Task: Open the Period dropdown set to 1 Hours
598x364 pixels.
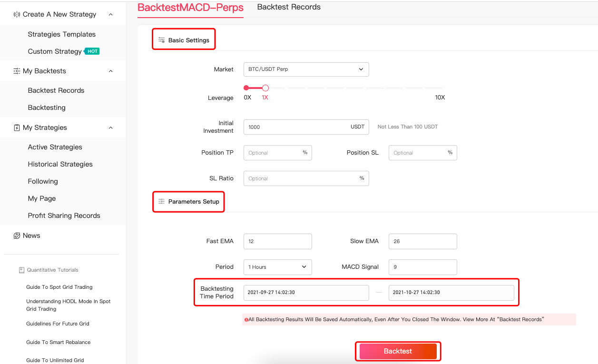Action: pyautogui.click(x=277, y=267)
